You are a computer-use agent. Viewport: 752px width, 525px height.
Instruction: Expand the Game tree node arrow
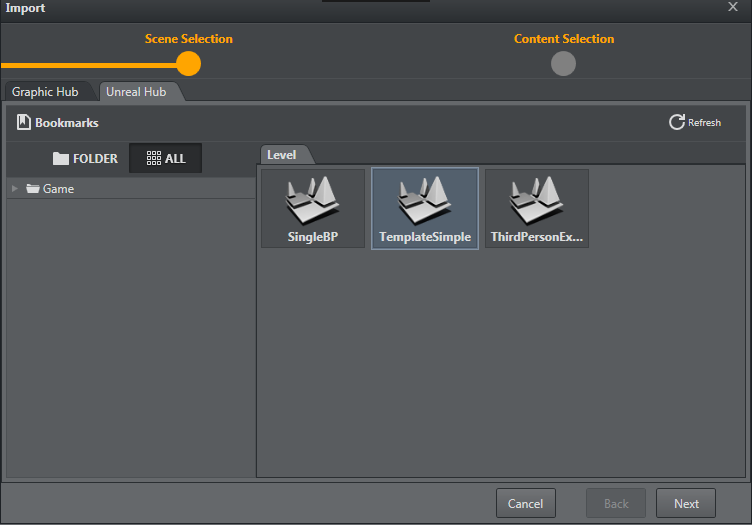[x=15, y=189]
